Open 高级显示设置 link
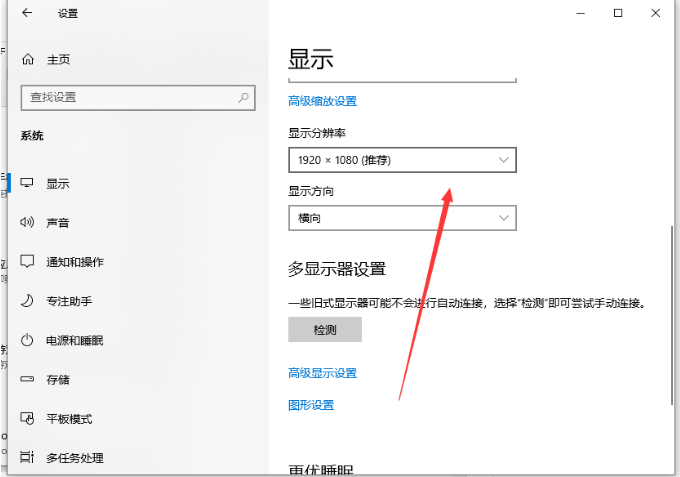This screenshot has height=477, width=680. 323,373
